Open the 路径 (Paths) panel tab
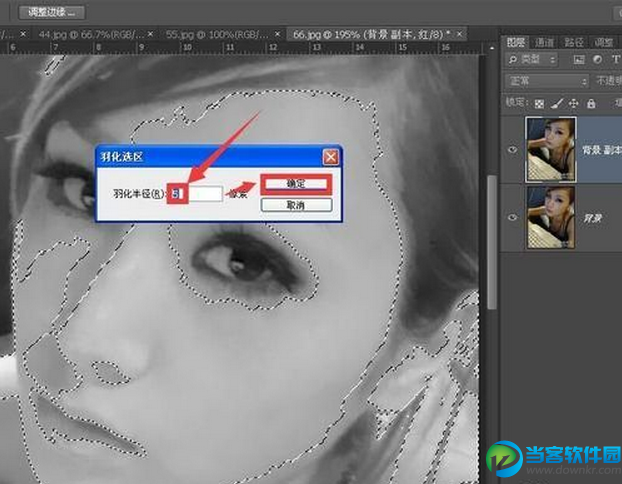Image resolution: width=622 pixels, height=484 pixels. pyautogui.click(x=574, y=42)
